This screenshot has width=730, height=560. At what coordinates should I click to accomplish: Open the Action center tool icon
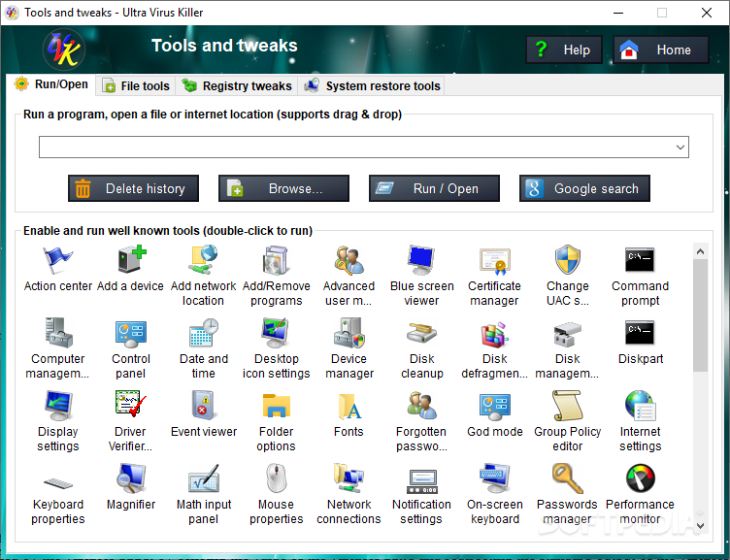pos(57,260)
